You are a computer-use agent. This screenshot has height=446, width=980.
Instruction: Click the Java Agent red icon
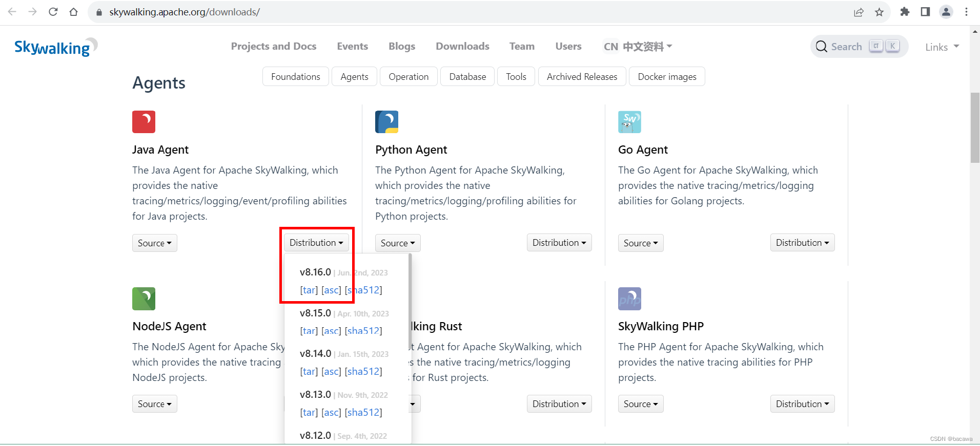pyautogui.click(x=144, y=122)
